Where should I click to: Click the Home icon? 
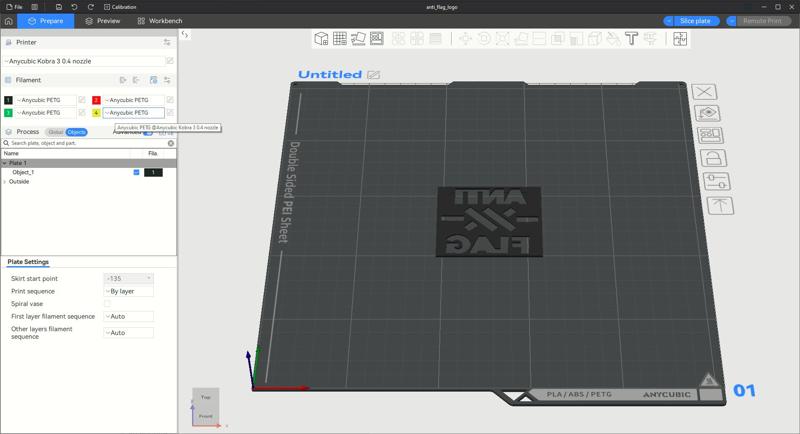click(x=8, y=21)
